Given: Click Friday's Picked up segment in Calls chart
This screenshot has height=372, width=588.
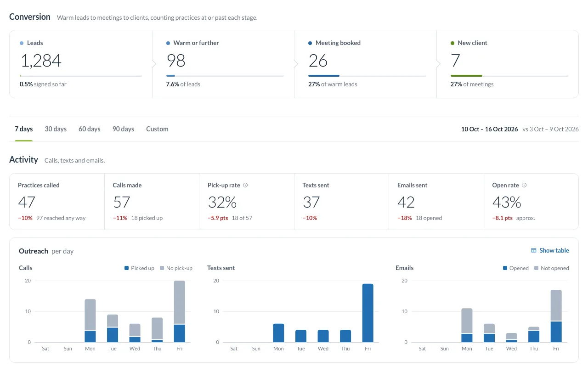Looking at the screenshot, I should pos(180,333).
